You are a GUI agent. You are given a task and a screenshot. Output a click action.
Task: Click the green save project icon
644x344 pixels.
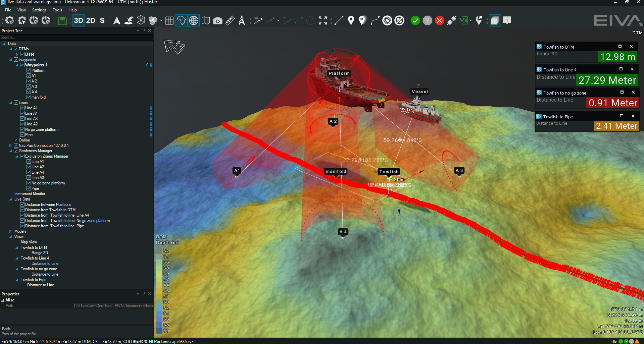coord(62,21)
